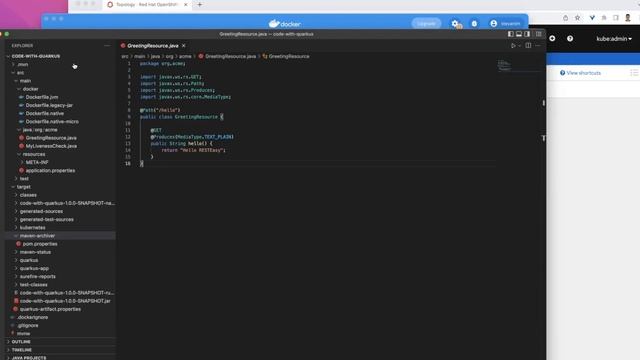Image resolution: width=640 pixels, height=360 pixels.
Task: Toggle list view icon in OpenShift topology
Action: click(x=634, y=73)
